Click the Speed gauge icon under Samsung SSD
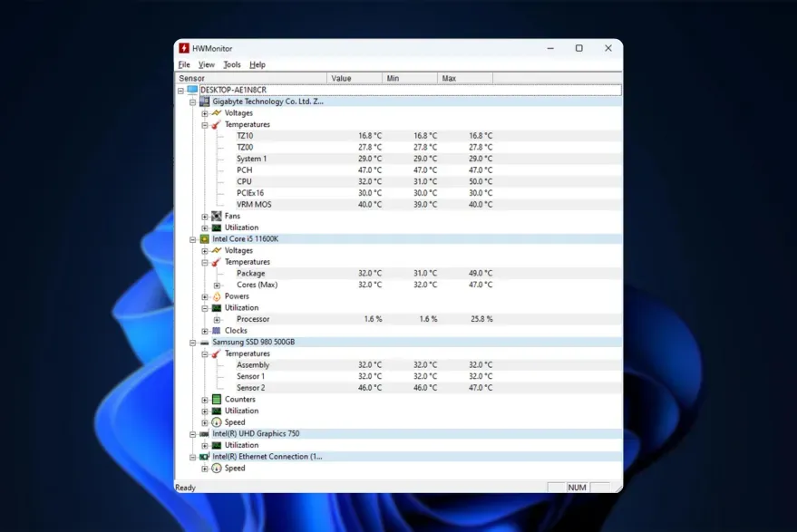This screenshot has width=797, height=532. point(217,422)
